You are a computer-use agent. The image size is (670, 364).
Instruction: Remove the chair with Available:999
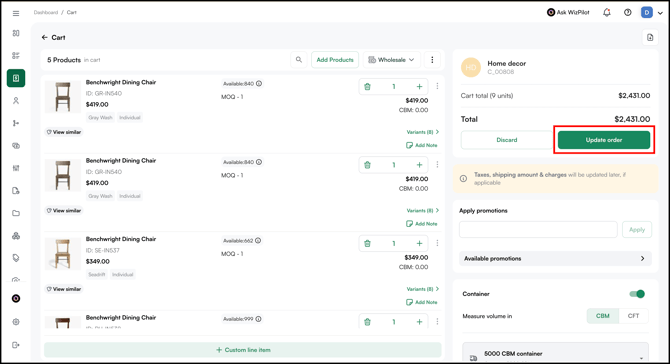point(367,322)
